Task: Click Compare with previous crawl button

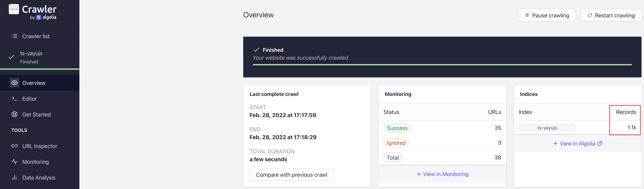Action: pos(291,175)
